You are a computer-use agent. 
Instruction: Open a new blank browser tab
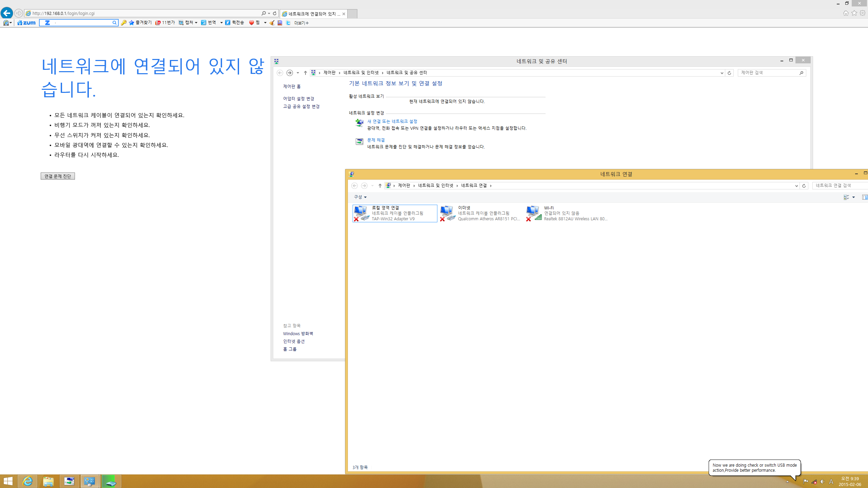click(x=353, y=14)
